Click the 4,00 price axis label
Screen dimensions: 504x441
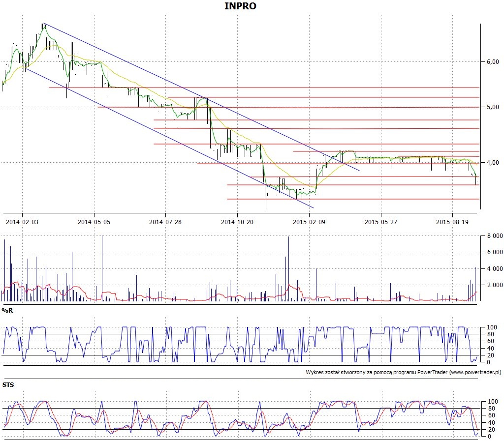[x=492, y=162]
